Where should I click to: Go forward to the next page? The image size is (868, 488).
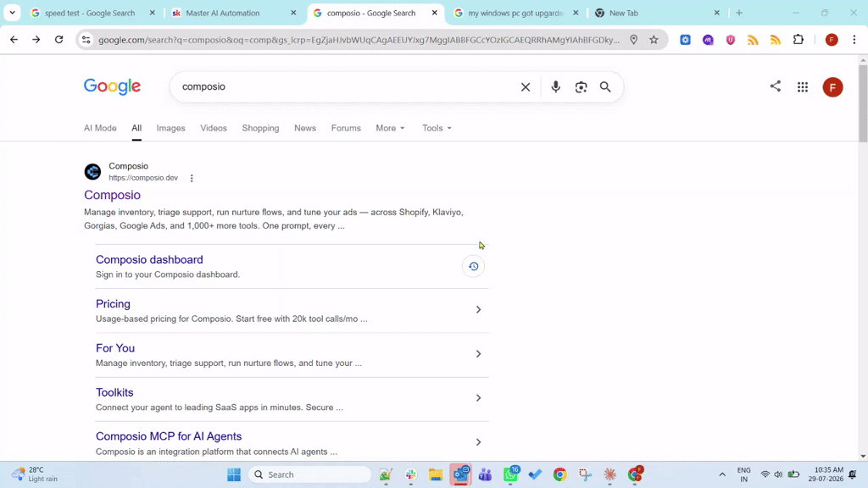click(x=36, y=39)
